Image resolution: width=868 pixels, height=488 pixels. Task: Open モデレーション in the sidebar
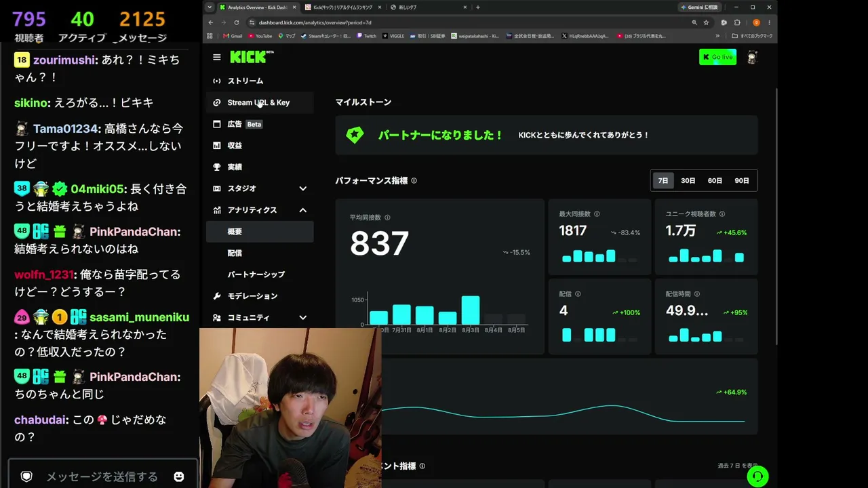(x=260, y=296)
